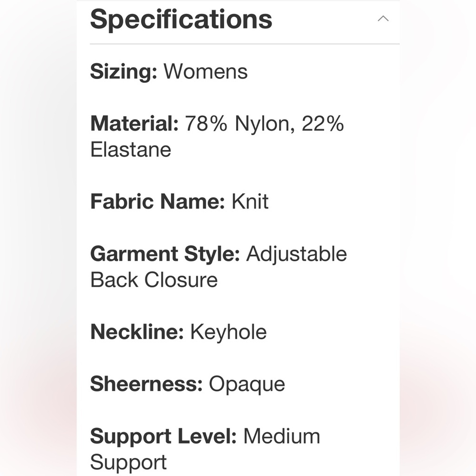Click the Back Closure text
Image resolution: width=476 pixels, height=476 pixels.
154,280
